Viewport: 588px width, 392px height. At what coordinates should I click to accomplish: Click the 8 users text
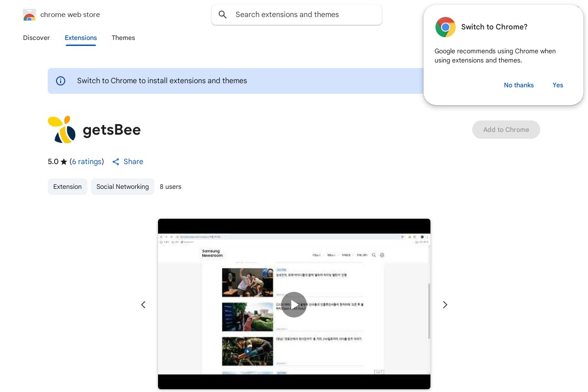click(170, 187)
